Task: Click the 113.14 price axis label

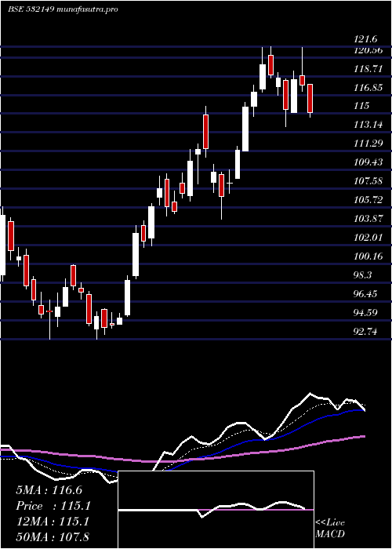Action: click(x=368, y=125)
